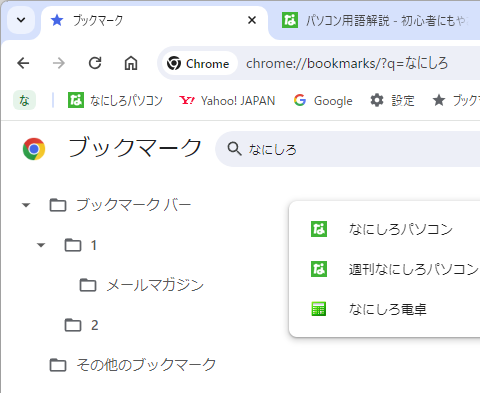480x393 pixels.
Task: Click the search magnifier icon
Action: point(234,149)
